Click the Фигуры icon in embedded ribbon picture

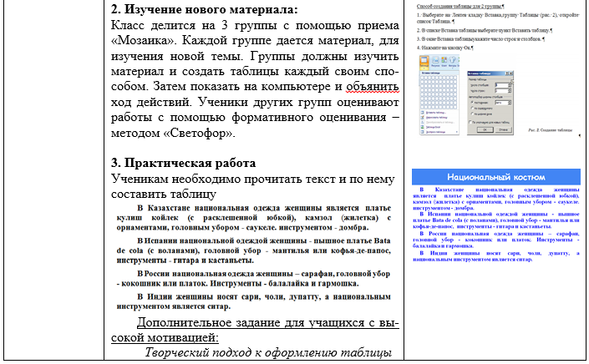point(452,62)
